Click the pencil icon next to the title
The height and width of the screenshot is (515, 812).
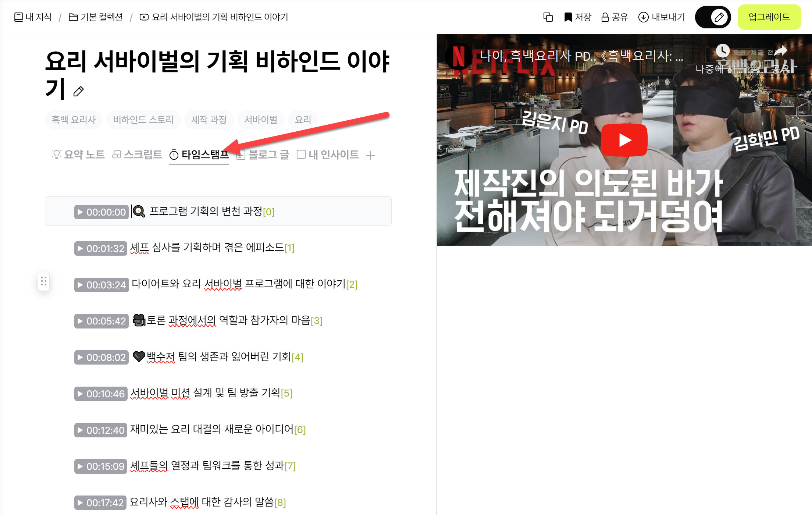(78, 91)
